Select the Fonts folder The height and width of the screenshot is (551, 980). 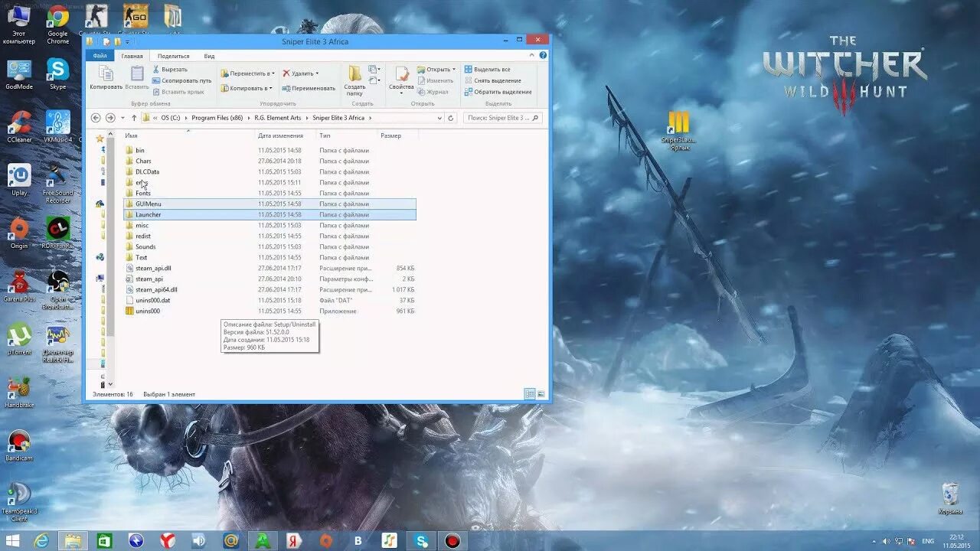click(143, 193)
